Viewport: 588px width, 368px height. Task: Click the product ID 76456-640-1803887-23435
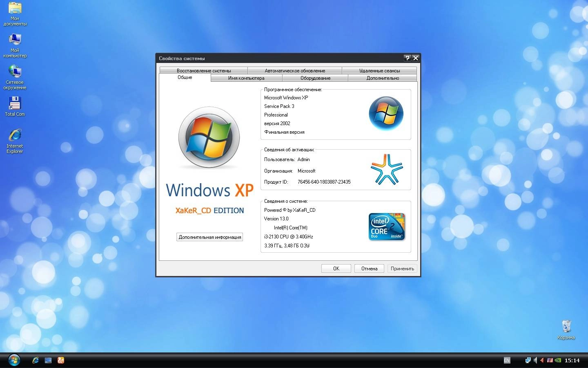[324, 182]
